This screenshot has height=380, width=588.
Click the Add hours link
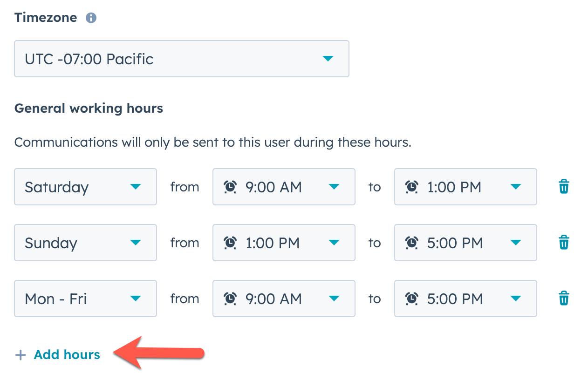[x=67, y=354]
